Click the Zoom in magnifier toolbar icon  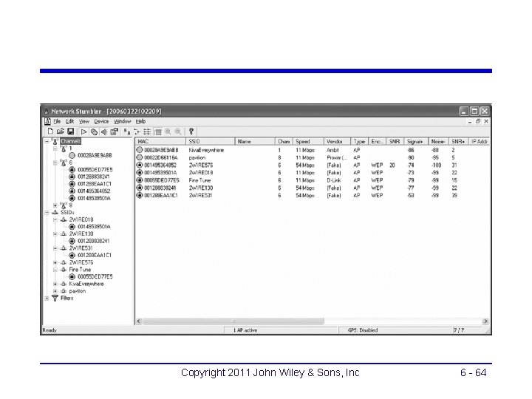168,132
